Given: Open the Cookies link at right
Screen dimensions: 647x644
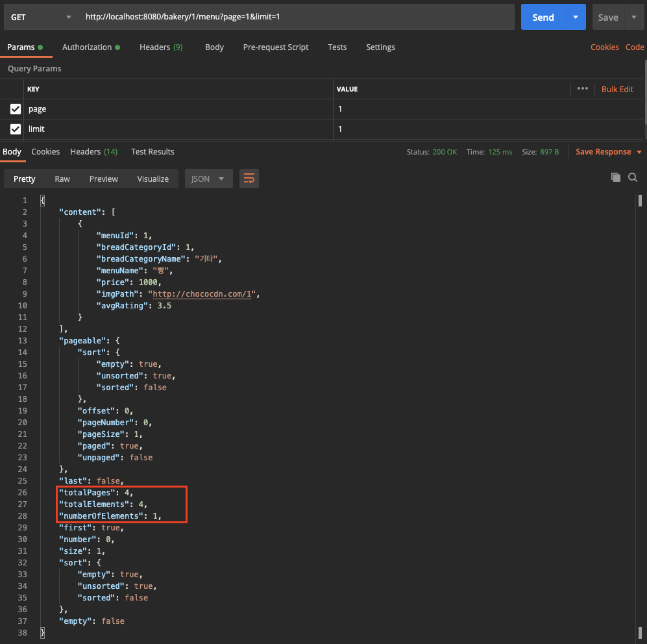Looking at the screenshot, I should coord(605,47).
